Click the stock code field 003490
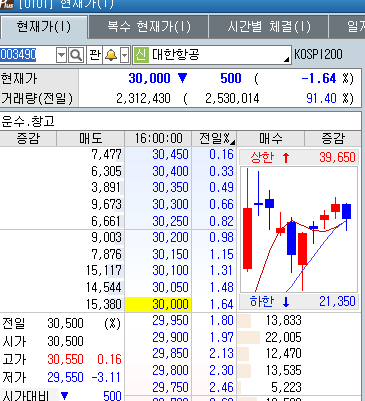The width and height of the screenshot is (365, 401). [x=28, y=55]
